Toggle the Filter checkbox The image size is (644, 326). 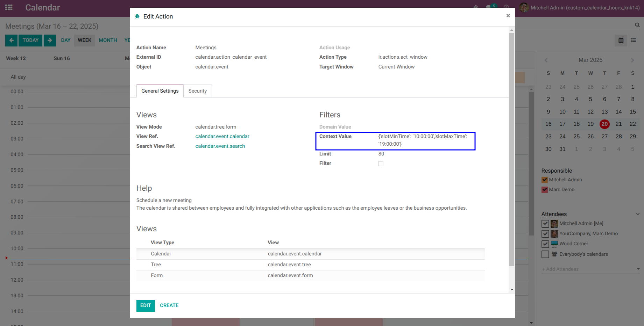pos(381,164)
